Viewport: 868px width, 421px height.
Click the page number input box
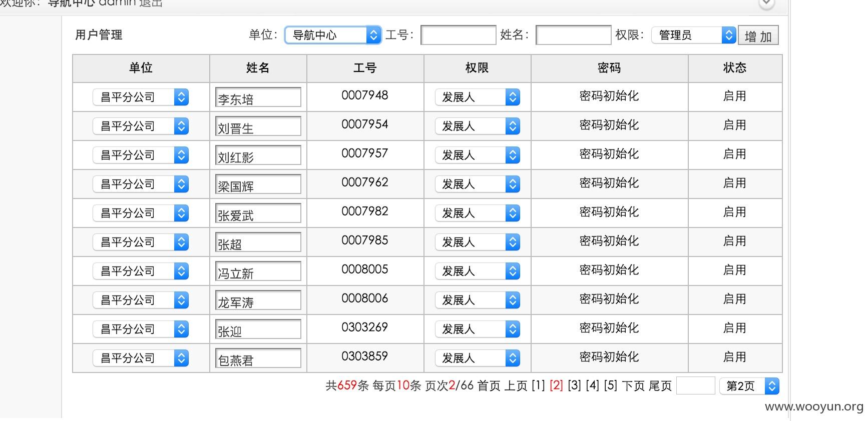(x=696, y=385)
